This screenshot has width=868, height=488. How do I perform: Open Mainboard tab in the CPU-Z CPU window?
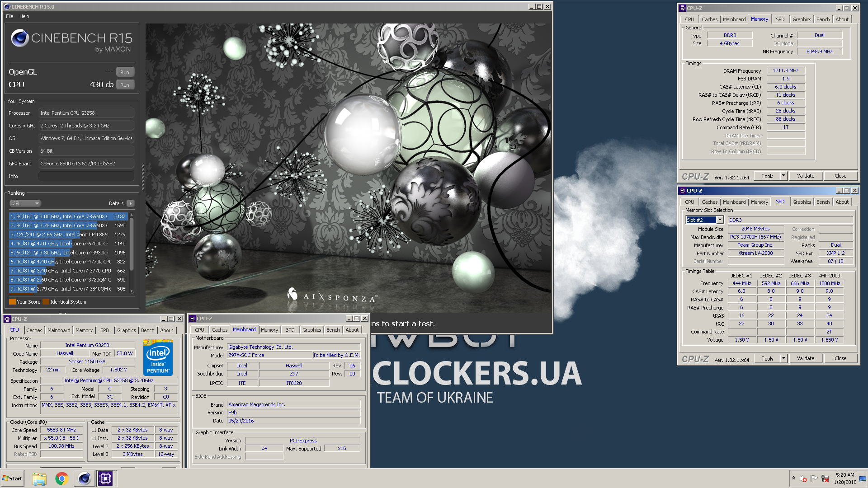pos(59,330)
